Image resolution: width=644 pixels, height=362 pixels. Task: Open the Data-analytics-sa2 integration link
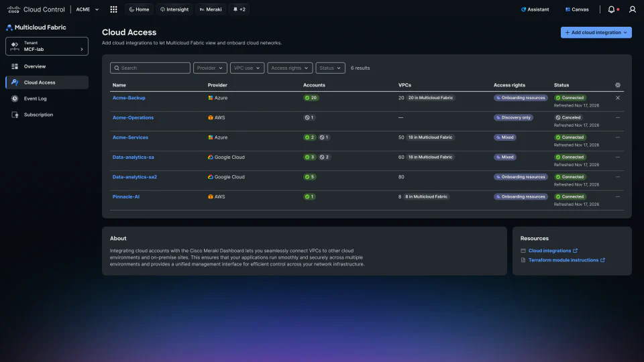pos(135,177)
